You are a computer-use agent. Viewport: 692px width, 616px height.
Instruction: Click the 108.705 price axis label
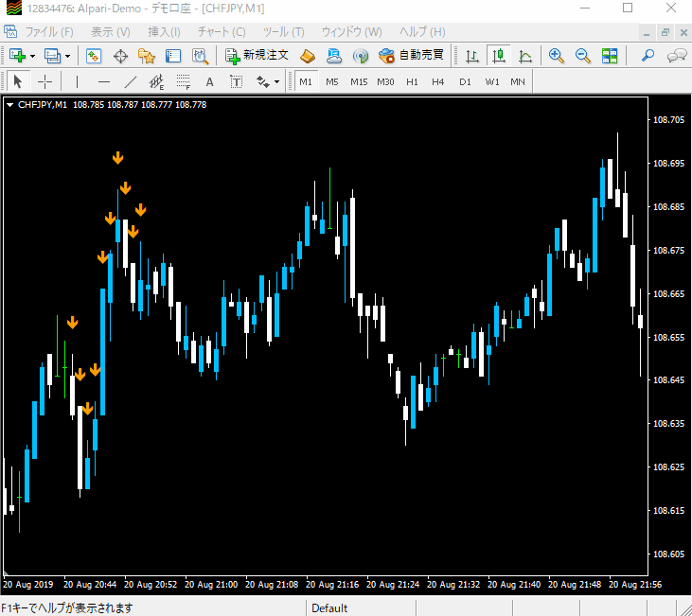point(668,120)
